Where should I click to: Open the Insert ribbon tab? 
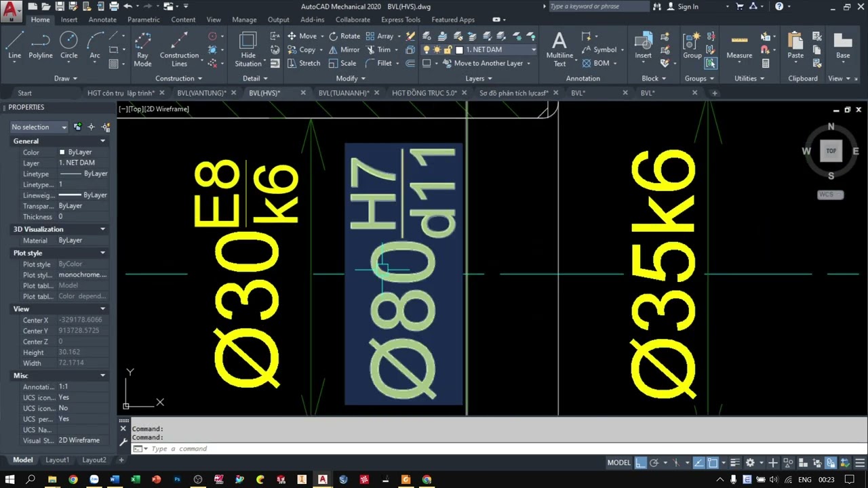(x=69, y=20)
